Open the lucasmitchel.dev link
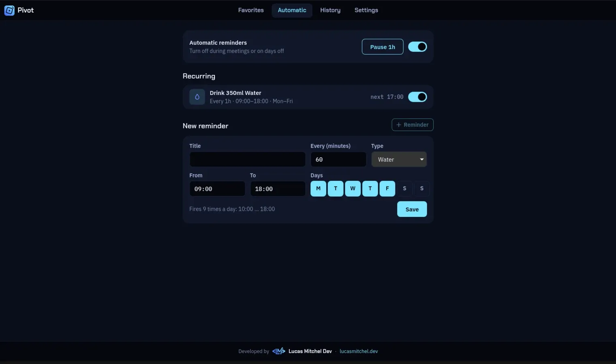Viewport: 616px width, 364px height. point(359,351)
